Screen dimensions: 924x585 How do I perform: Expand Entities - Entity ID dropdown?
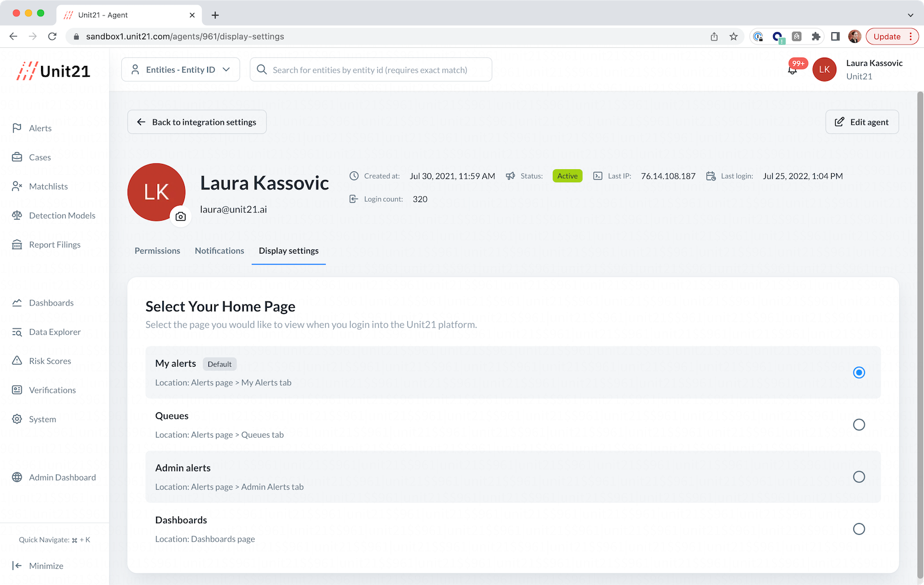click(x=181, y=70)
